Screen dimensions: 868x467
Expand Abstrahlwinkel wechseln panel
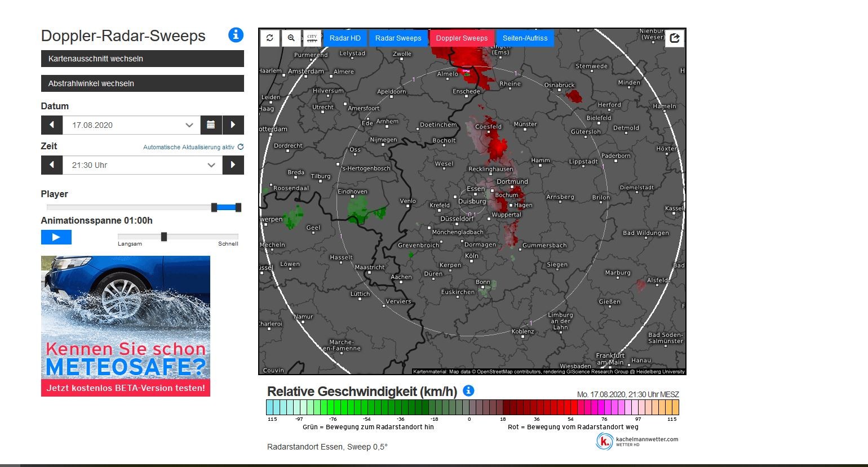(143, 83)
